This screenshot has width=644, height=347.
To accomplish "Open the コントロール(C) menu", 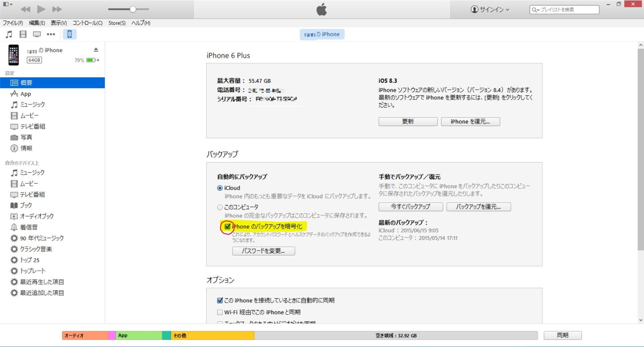I will pos(87,23).
